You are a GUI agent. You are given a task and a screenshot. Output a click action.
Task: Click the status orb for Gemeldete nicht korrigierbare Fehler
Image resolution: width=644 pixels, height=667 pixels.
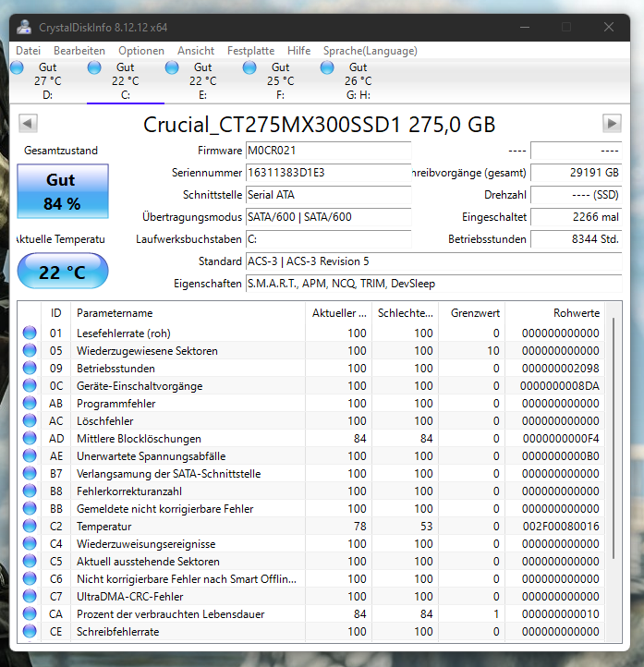click(30, 508)
